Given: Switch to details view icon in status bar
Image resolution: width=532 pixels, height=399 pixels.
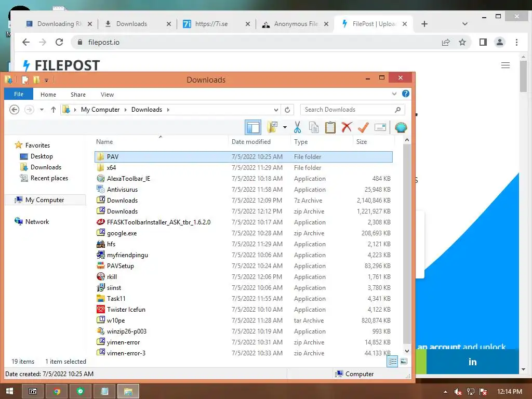Looking at the screenshot, I should (x=392, y=362).
